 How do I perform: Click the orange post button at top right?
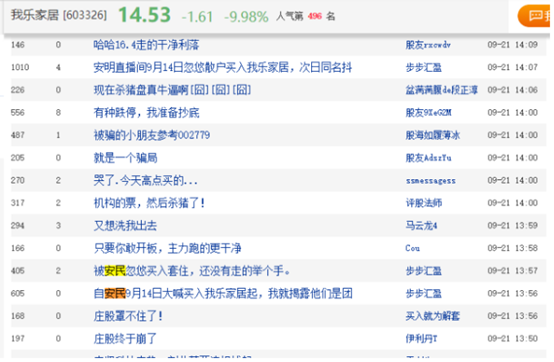pyautogui.click(x=534, y=16)
